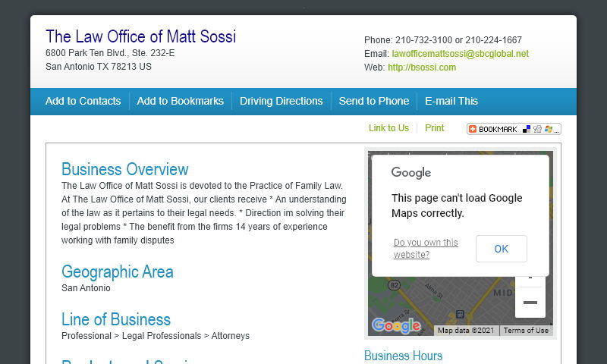Screen dimensions: 607x364
Task: Select Add to Bookmarks in the blue bar
Action: (180, 101)
